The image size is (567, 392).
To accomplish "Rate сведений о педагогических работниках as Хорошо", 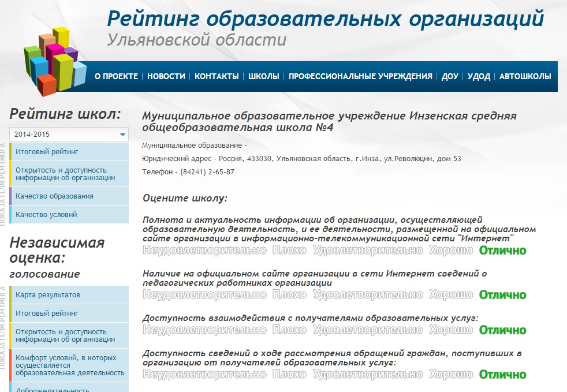I will click(x=451, y=295).
